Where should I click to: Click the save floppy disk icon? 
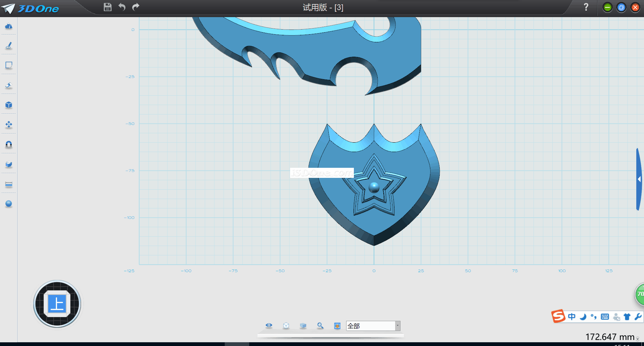107,7
